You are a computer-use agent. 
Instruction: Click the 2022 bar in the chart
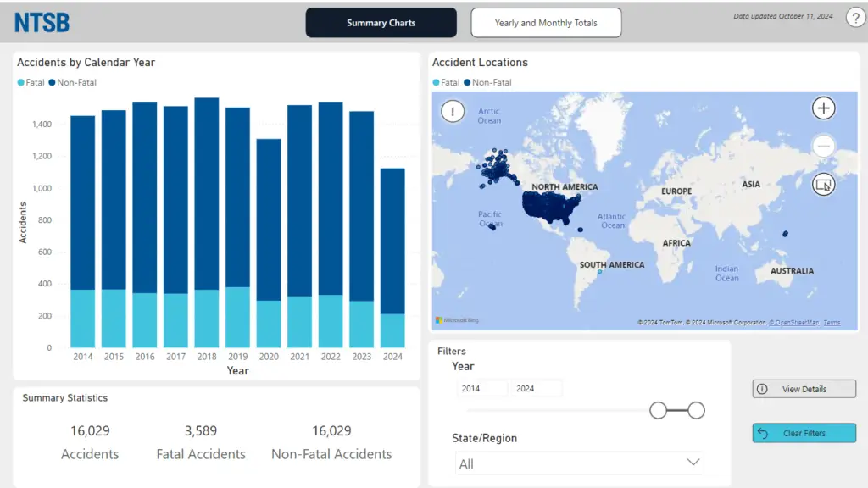tap(331, 225)
